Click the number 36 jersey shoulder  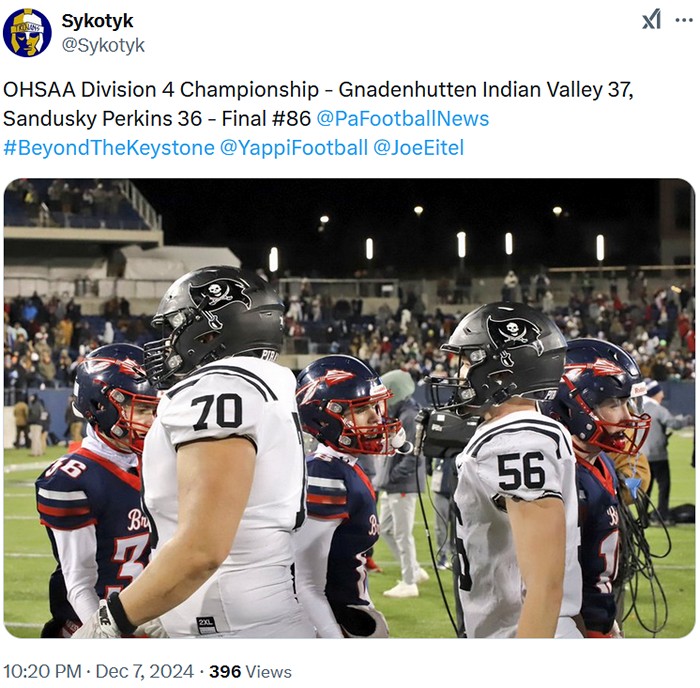coord(66,468)
